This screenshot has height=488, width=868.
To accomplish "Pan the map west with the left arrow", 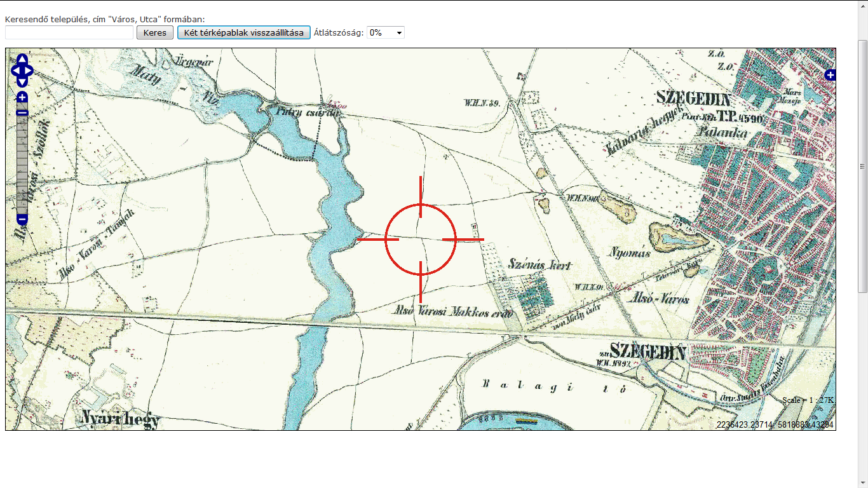I will tap(16, 71).
